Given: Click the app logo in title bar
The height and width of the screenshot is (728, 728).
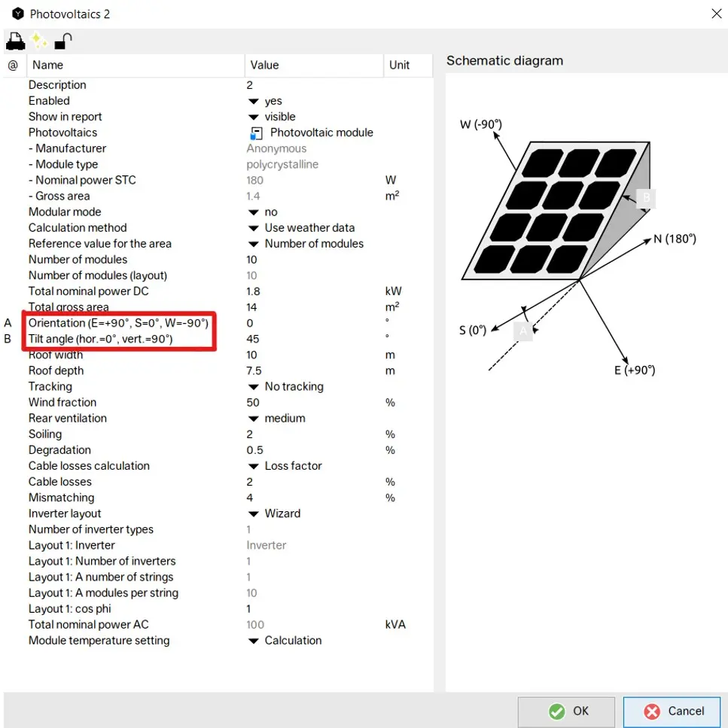Looking at the screenshot, I should click(x=18, y=14).
